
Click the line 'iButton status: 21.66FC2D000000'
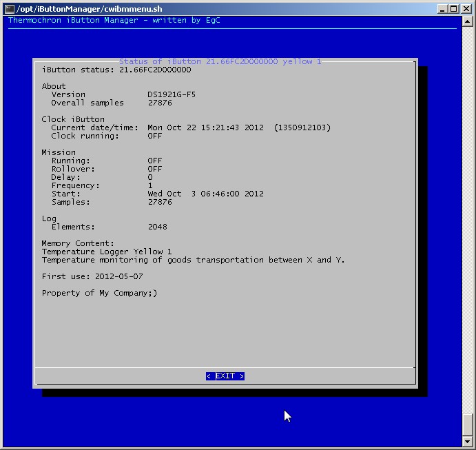(116, 70)
